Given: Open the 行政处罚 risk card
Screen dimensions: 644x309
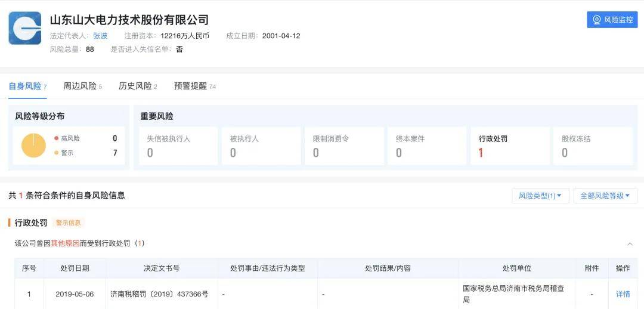Looking at the screenshot, I should [510, 146].
